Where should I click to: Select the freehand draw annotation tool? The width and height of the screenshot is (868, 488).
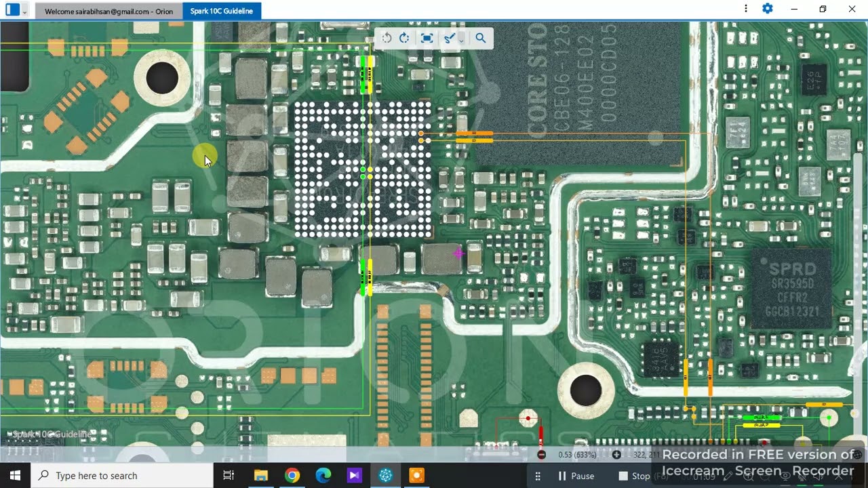pyautogui.click(x=448, y=38)
